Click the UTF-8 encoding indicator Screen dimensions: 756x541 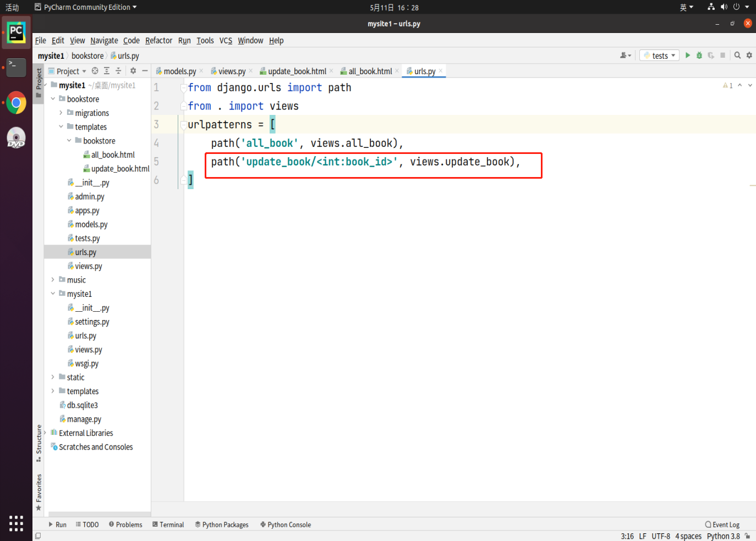661,536
